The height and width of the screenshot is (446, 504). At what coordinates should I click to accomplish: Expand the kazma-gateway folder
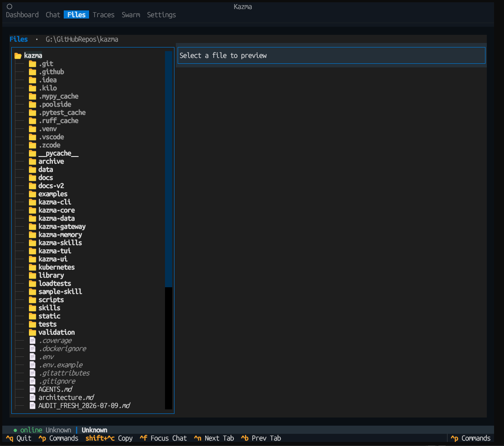57,227
